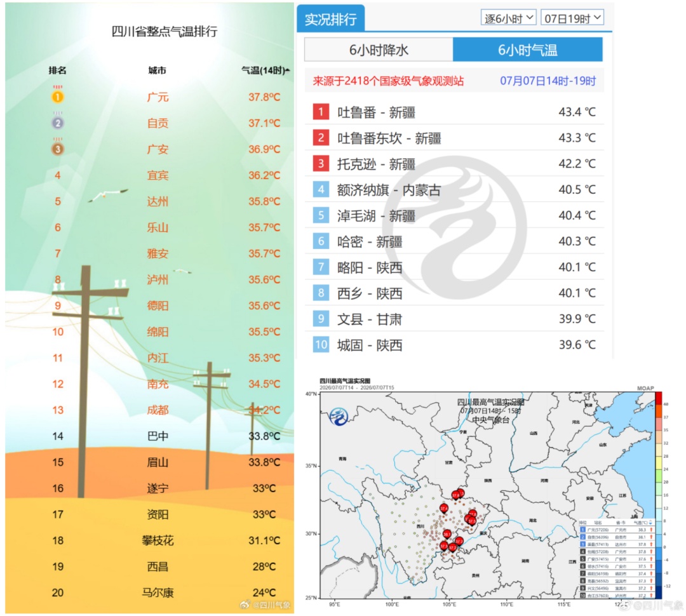Click the 43.3 ℃ value for 吐鲁番东坎

[x=577, y=138]
